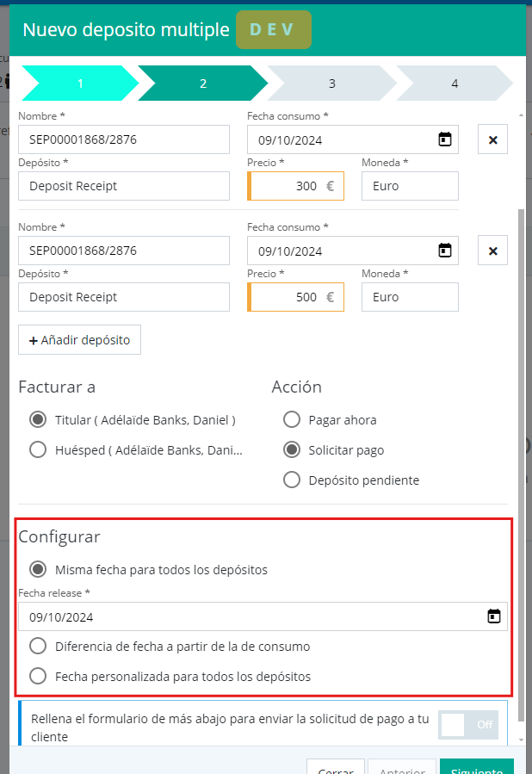Choose Depósito pendiente action

click(x=292, y=480)
